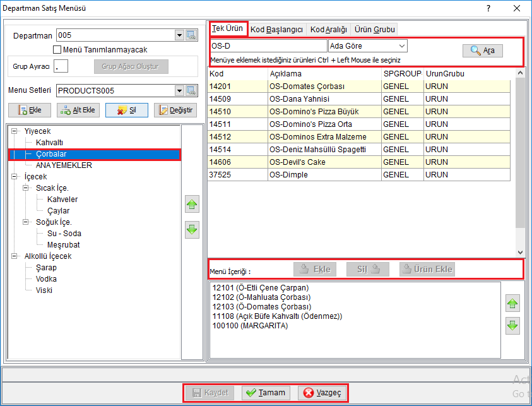Select Şarap in the menu tree

[46, 268]
